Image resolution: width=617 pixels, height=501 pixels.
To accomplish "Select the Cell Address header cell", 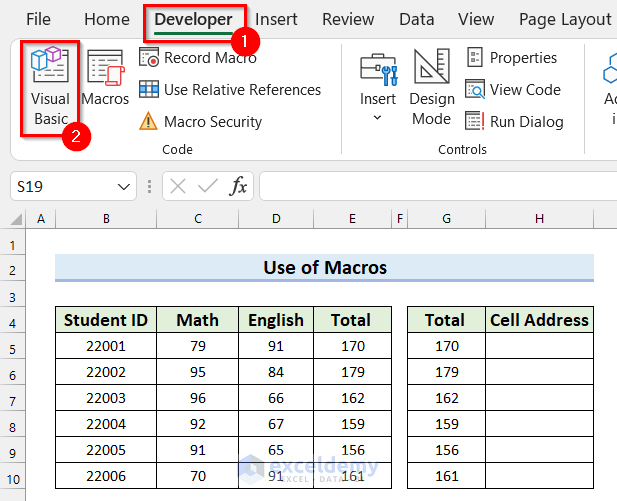I will click(x=539, y=320).
